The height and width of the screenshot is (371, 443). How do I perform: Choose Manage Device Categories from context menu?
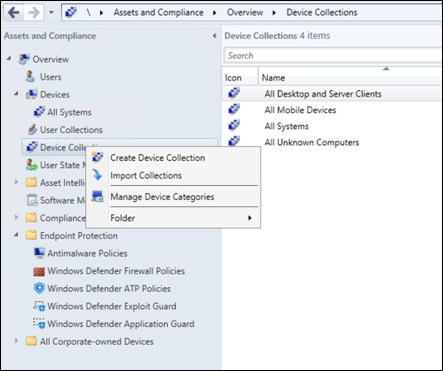[x=173, y=197]
